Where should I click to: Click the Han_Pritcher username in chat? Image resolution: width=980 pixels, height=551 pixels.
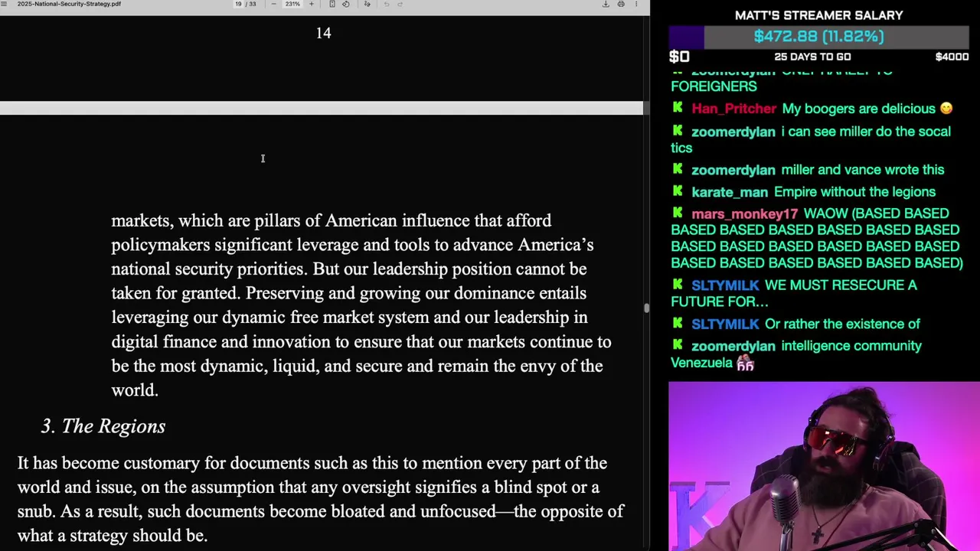pos(733,109)
